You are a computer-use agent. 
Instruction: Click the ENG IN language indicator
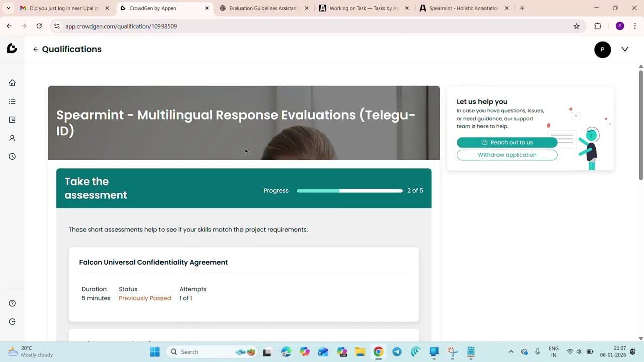pyautogui.click(x=554, y=352)
